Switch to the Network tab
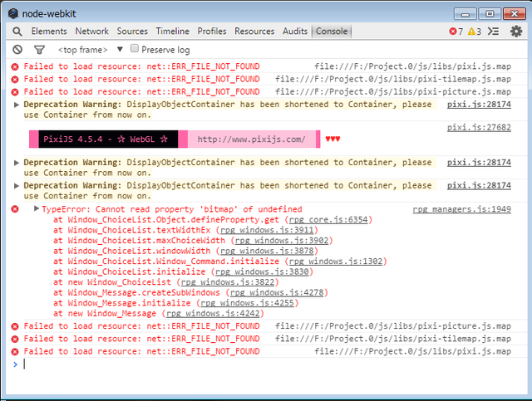 91,32
